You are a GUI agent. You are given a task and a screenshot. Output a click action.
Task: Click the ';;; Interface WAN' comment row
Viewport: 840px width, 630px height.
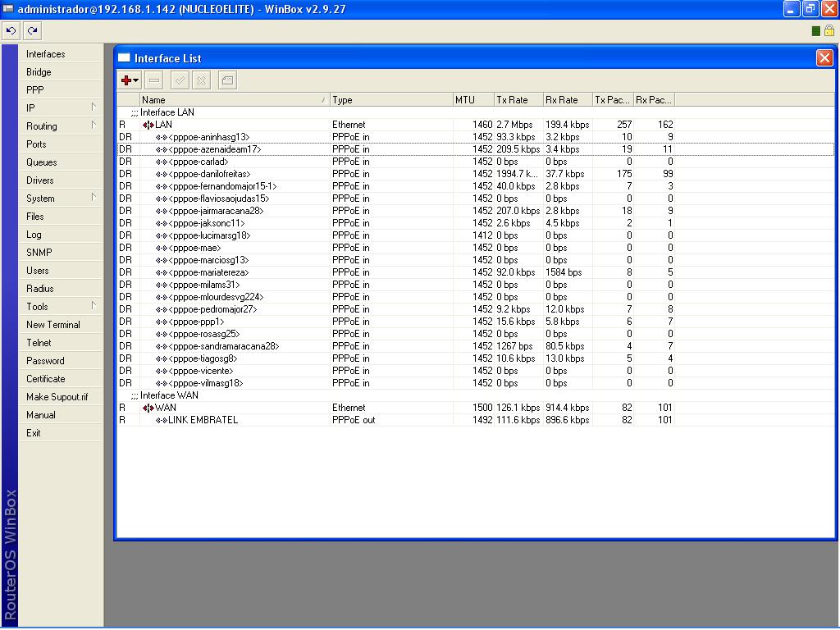pos(476,395)
